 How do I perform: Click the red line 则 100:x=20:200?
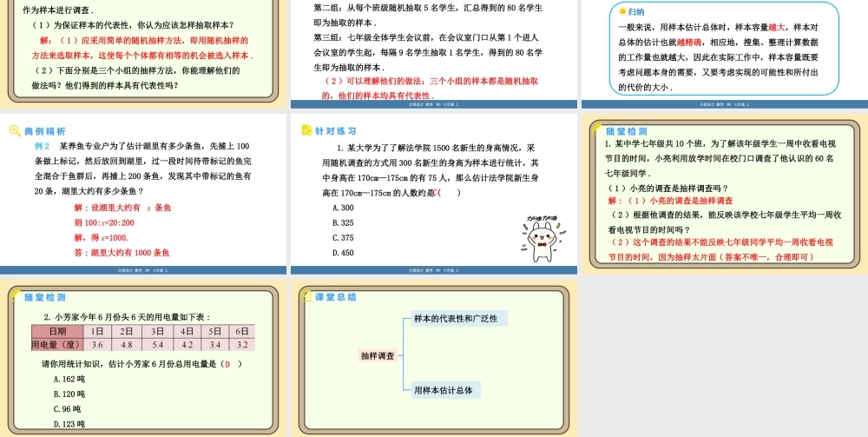tap(104, 222)
